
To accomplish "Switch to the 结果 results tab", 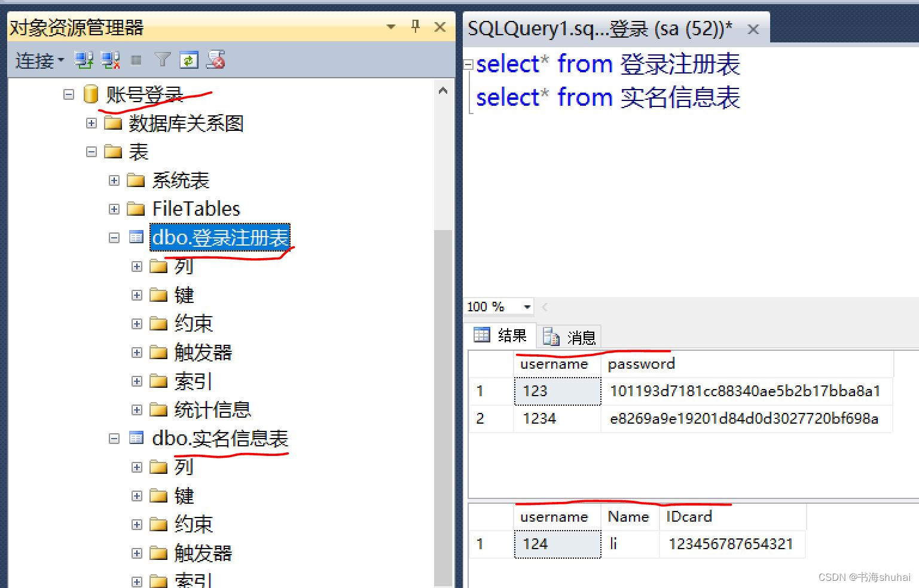I will (501, 335).
